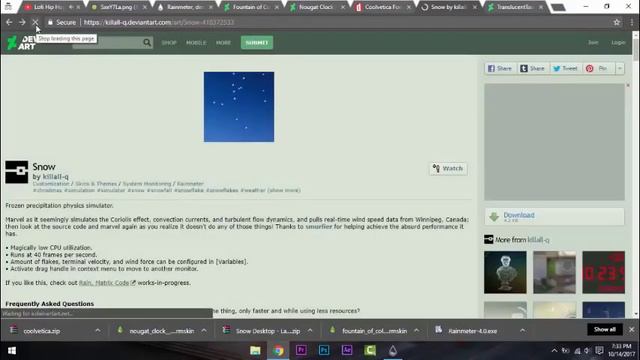Click the Login link

click(618, 42)
